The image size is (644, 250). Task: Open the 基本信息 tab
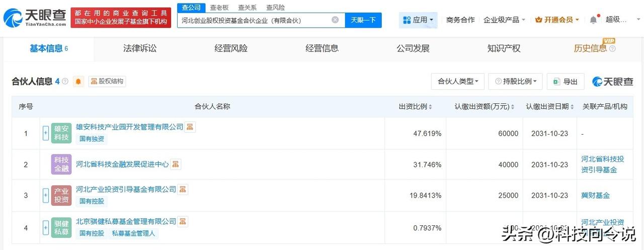pyautogui.click(x=49, y=48)
